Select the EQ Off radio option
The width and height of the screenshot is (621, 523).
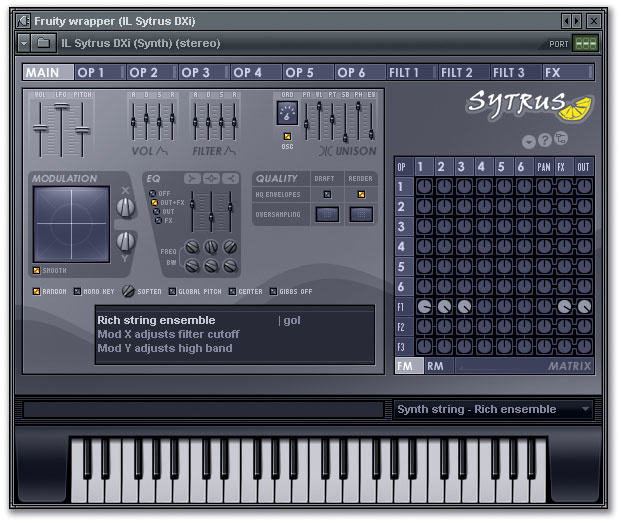(152, 193)
